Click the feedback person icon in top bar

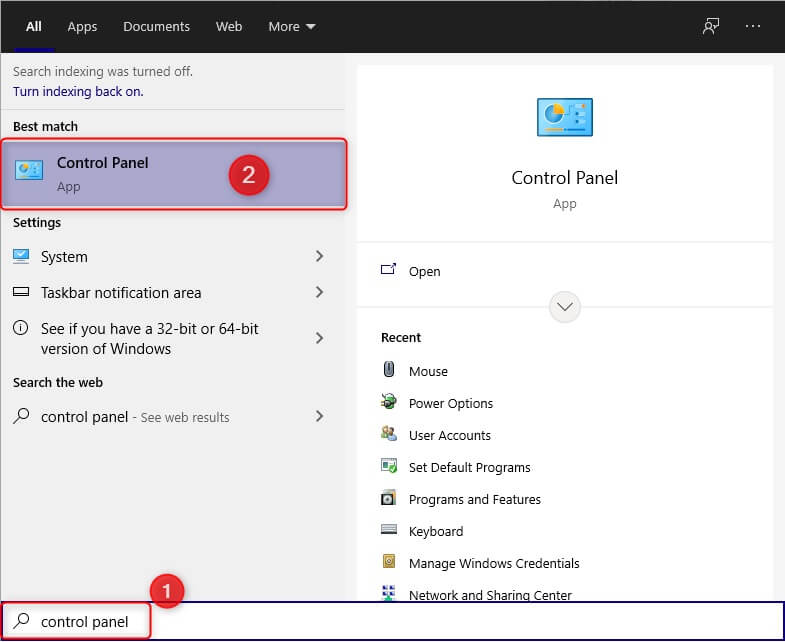click(x=710, y=26)
